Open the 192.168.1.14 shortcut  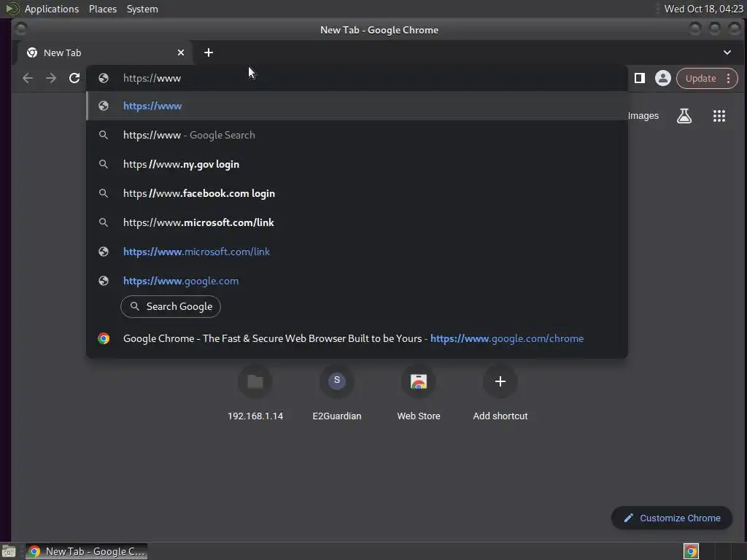(x=255, y=393)
